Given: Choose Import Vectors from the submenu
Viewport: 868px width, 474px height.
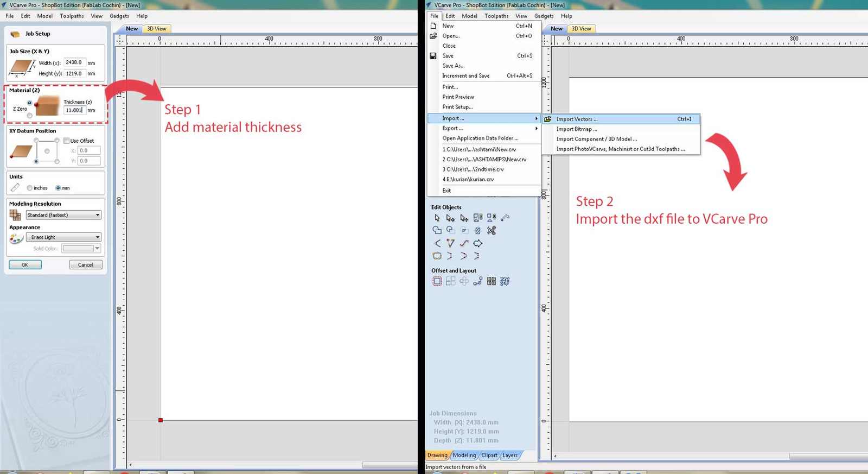Looking at the screenshot, I should pos(621,119).
